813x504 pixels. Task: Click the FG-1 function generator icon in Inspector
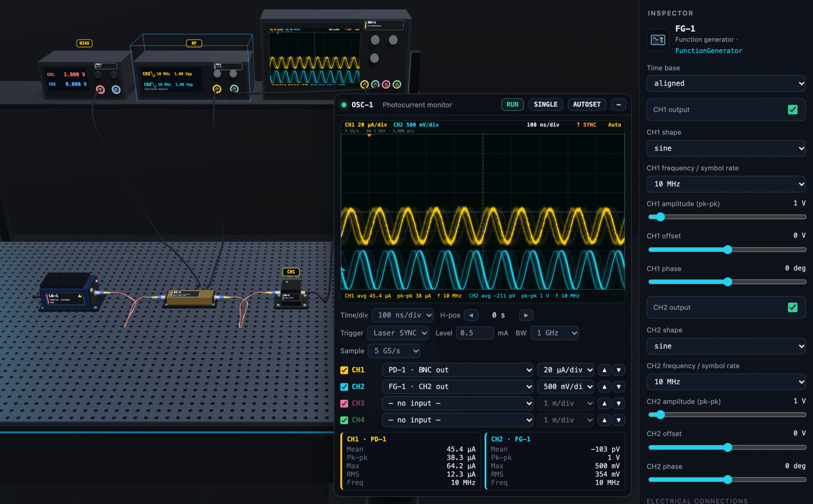pyautogui.click(x=658, y=40)
